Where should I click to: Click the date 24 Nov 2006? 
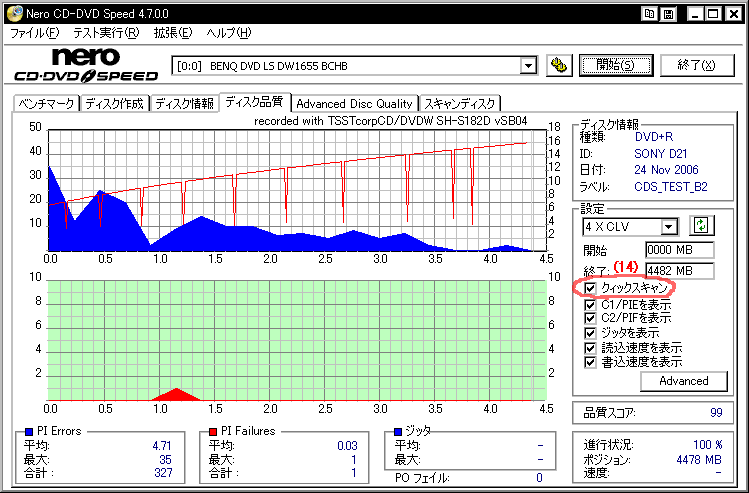666,170
